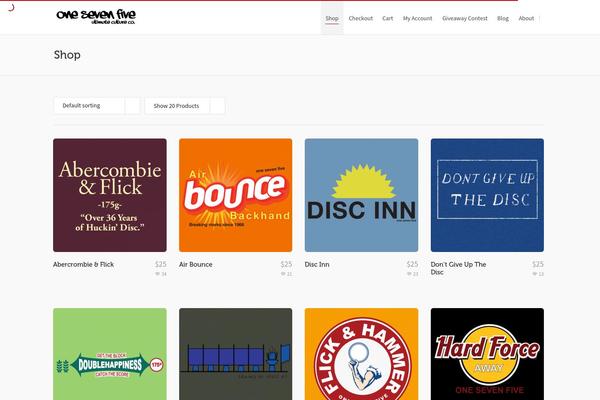The image size is (600, 400).
Task: Click the $25 price of Don't Give Up The Disc
Action: coord(538,264)
